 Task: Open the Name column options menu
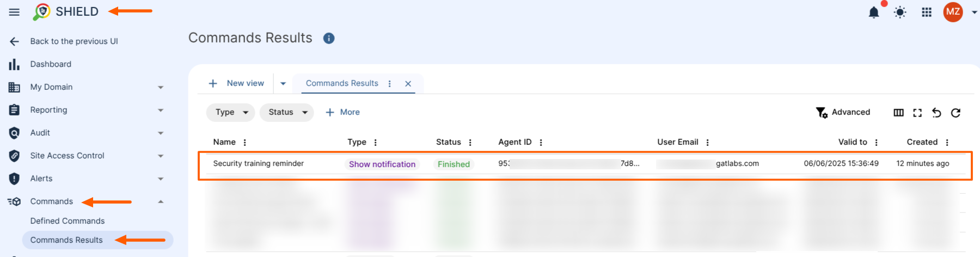[245, 142]
